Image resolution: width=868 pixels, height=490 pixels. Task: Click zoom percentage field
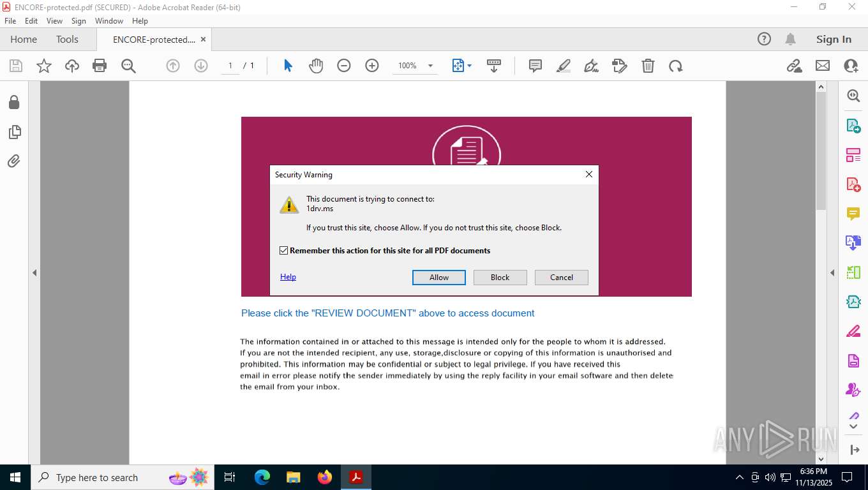[408, 66]
